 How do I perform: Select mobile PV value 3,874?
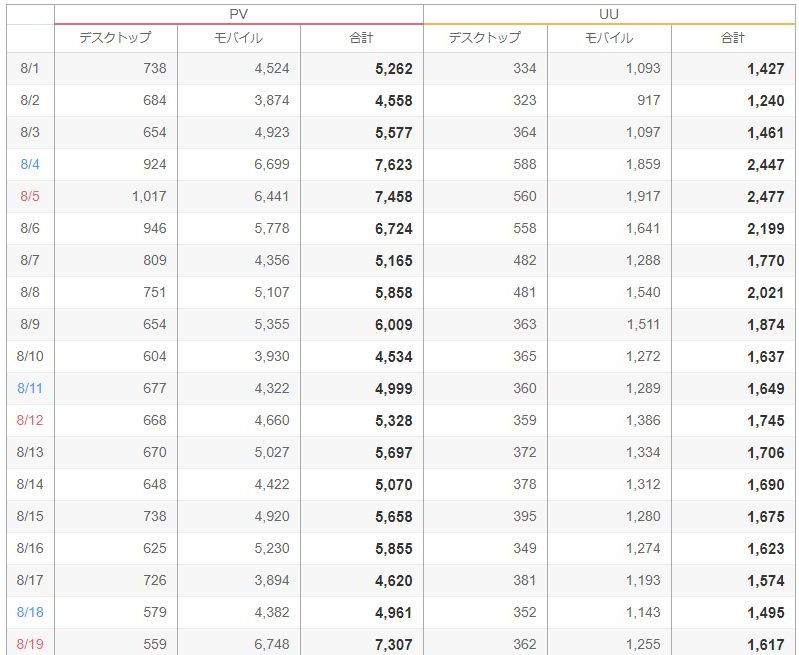click(x=272, y=100)
